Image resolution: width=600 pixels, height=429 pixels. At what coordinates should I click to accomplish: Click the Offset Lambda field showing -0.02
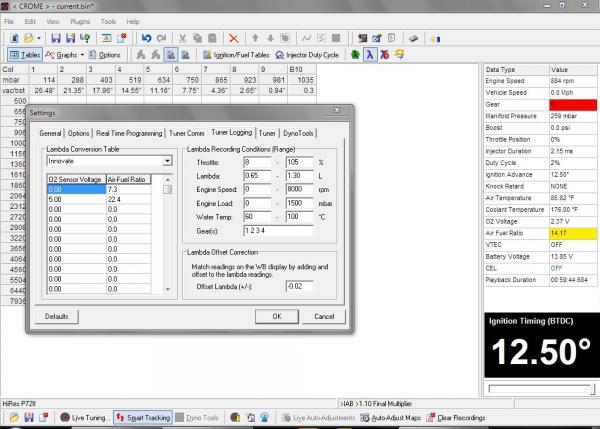pos(299,286)
